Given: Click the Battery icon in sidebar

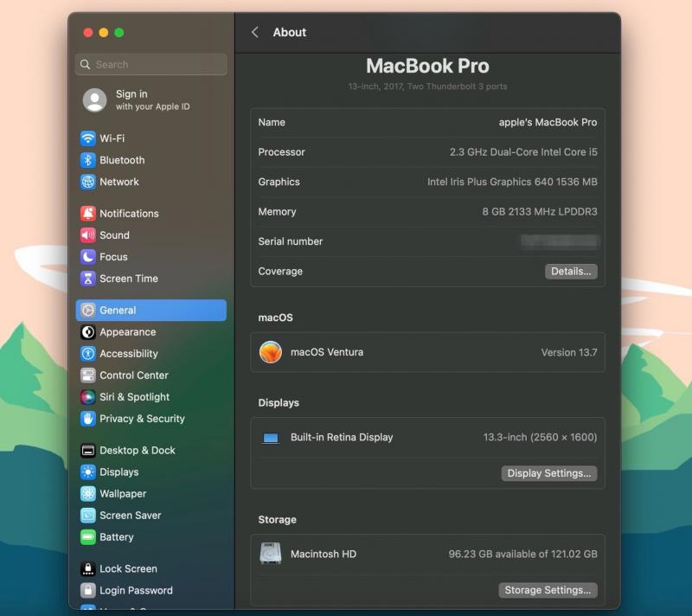Looking at the screenshot, I should tap(87, 537).
